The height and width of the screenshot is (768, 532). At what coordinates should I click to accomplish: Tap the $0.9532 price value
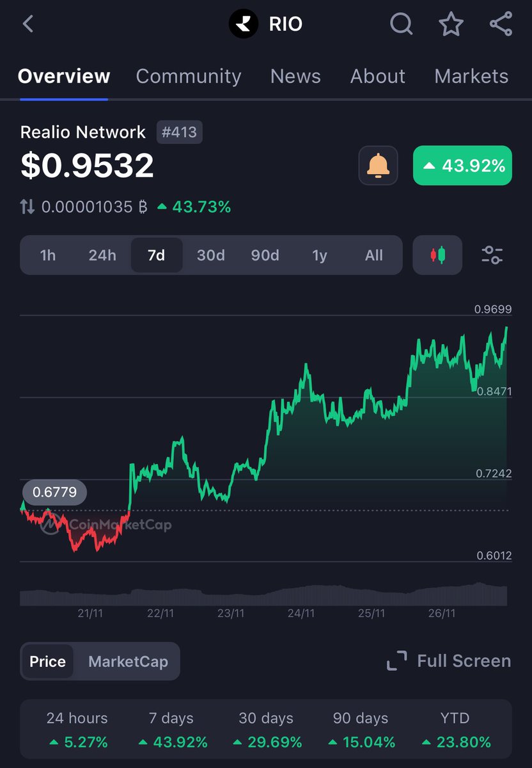[87, 166]
